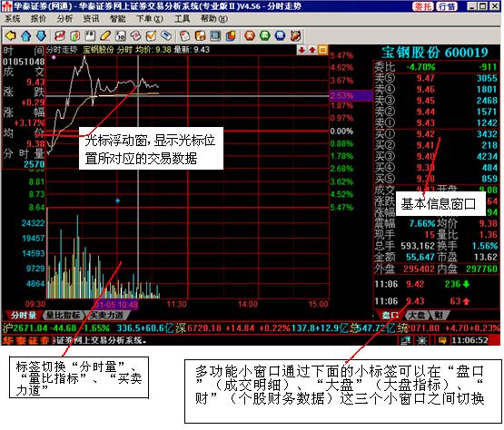
Task: Click the blue circle cancel-order icon
Action: [x=281, y=35]
